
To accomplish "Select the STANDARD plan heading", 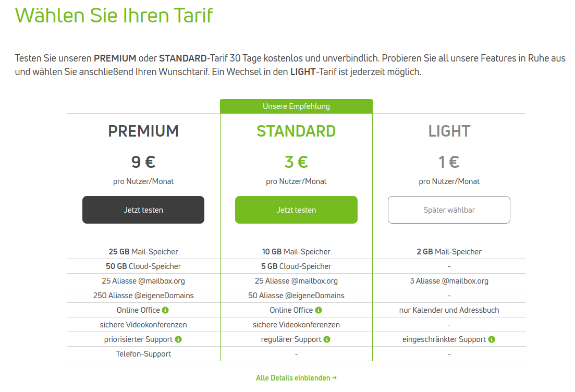I will tap(296, 131).
